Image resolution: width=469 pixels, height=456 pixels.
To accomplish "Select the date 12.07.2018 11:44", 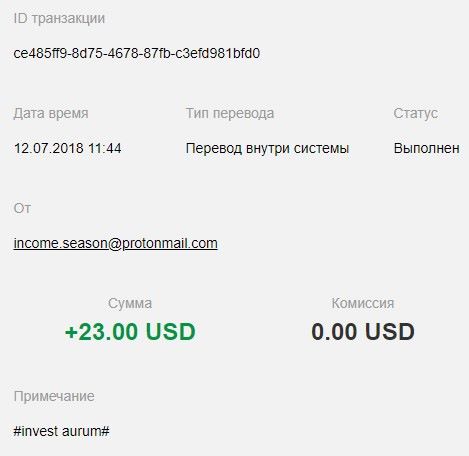I will 67,148.
